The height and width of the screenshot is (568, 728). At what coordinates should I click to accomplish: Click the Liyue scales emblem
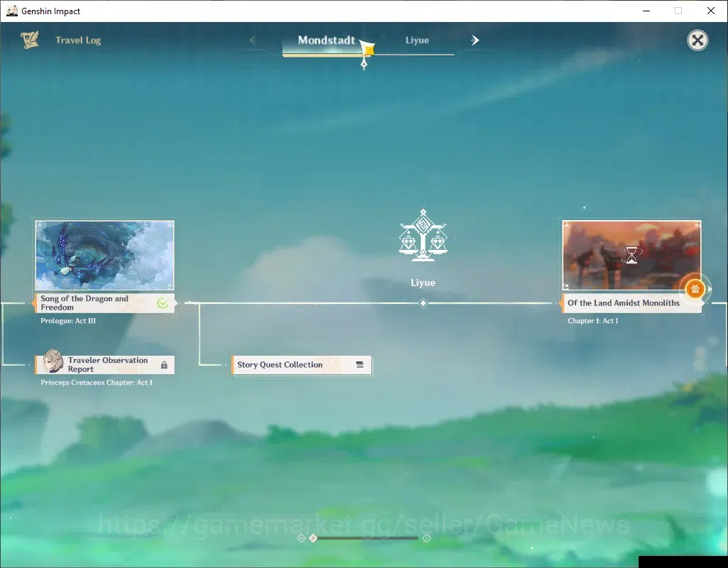[x=423, y=236]
